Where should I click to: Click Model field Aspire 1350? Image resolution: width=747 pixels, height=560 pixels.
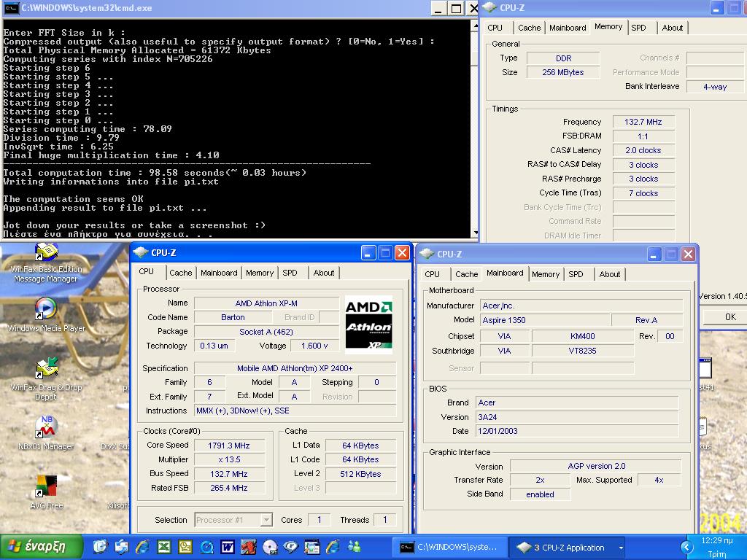pyautogui.click(x=545, y=320)
